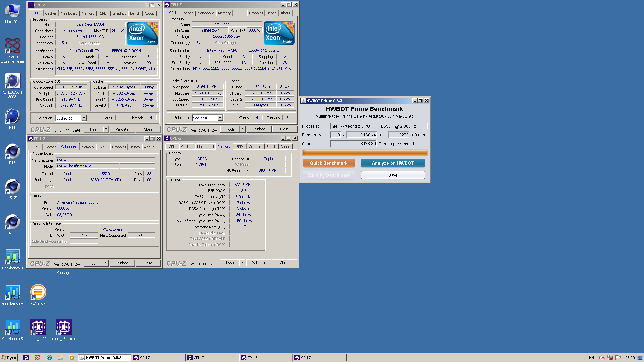The image size is (644, 362).
Task: Select Memory tab in Socket #2 window
Action: point(224,13)
